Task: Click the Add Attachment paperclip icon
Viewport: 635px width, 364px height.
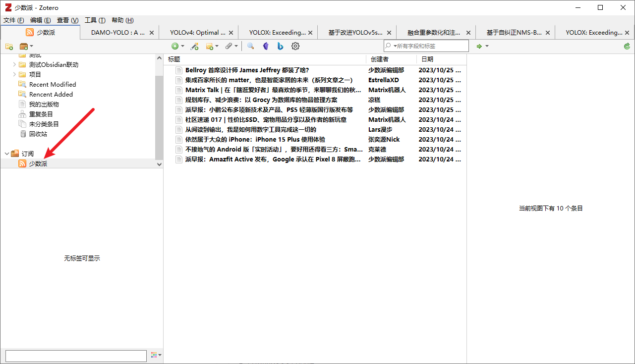Action: pyautogui.click(x=229, y=46)
